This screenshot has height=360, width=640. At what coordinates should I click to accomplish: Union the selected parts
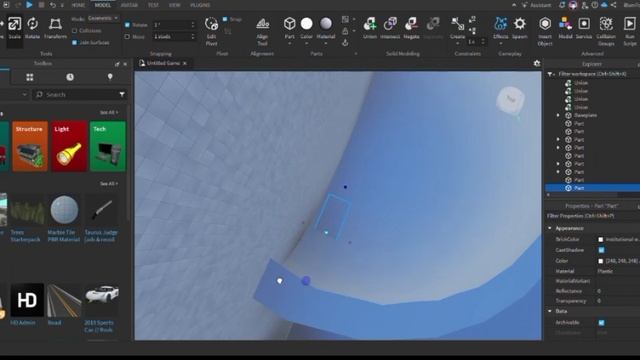click(x=370, y=27)
